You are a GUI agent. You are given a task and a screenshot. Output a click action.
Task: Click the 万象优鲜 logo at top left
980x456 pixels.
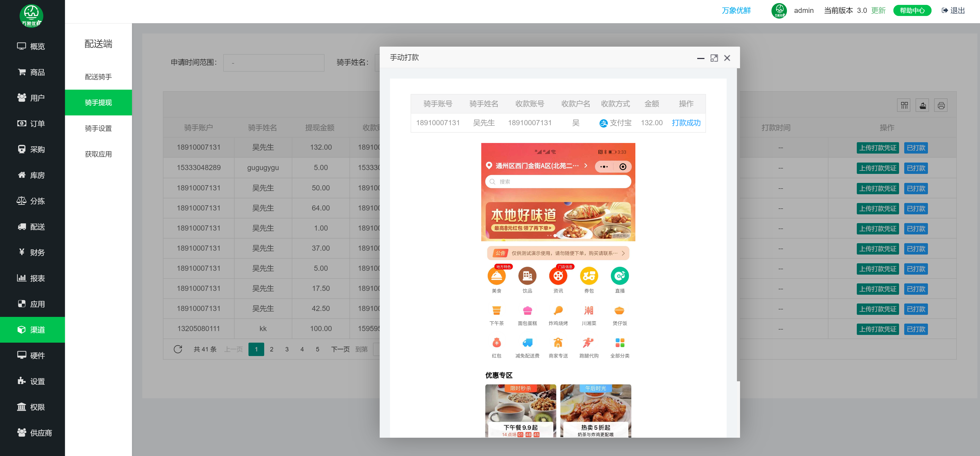coord(32,16)
